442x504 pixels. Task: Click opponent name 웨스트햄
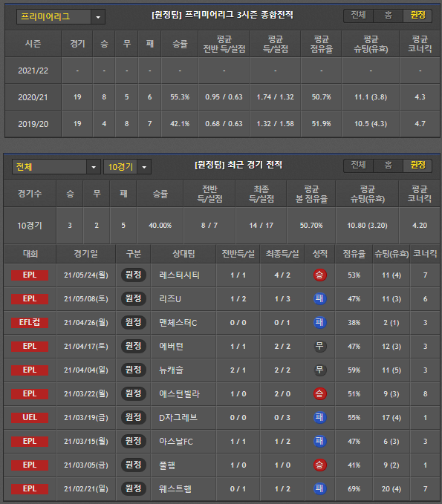tap(175, 489)
